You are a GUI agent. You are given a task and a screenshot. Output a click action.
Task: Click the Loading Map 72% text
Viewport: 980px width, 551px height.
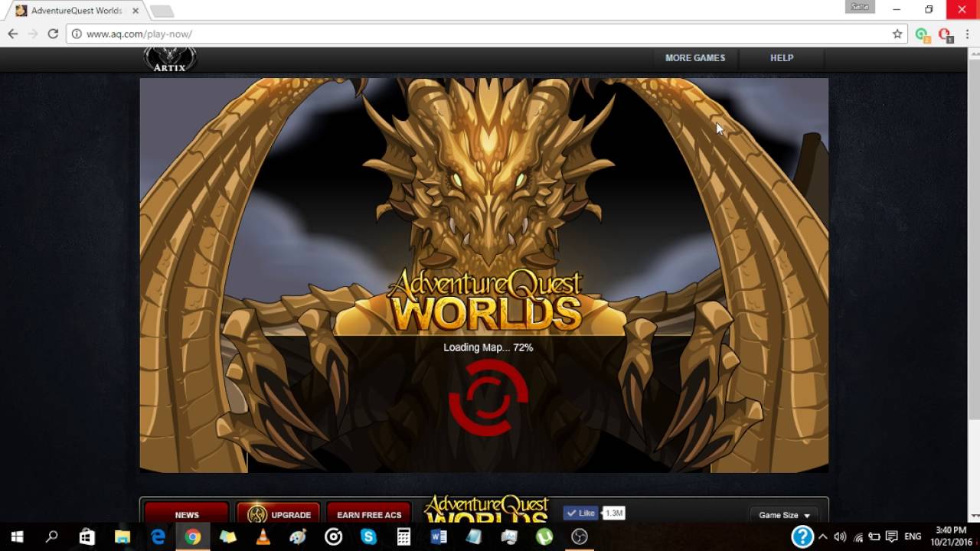pos(488,347)
